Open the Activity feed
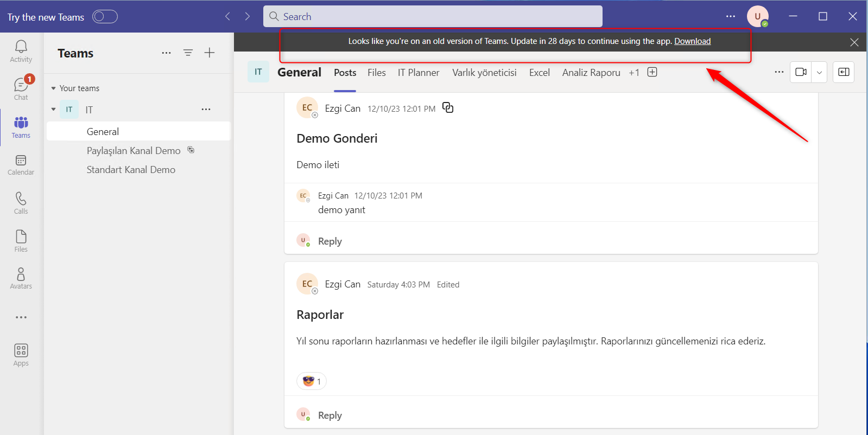 tap(21, 52)
